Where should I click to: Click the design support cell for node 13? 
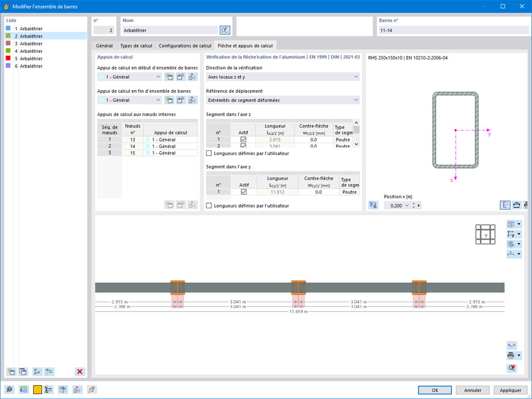click(171, 140)
